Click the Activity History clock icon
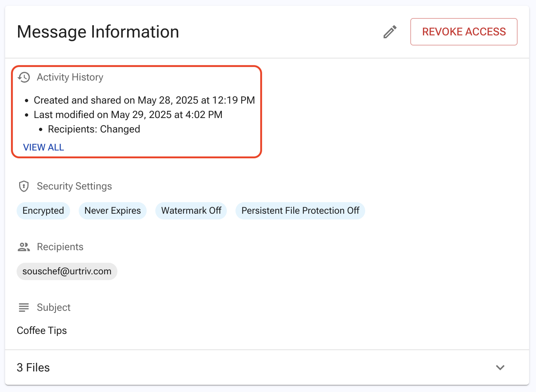Screen dimensions: 536x392 [x=24, y=77]
